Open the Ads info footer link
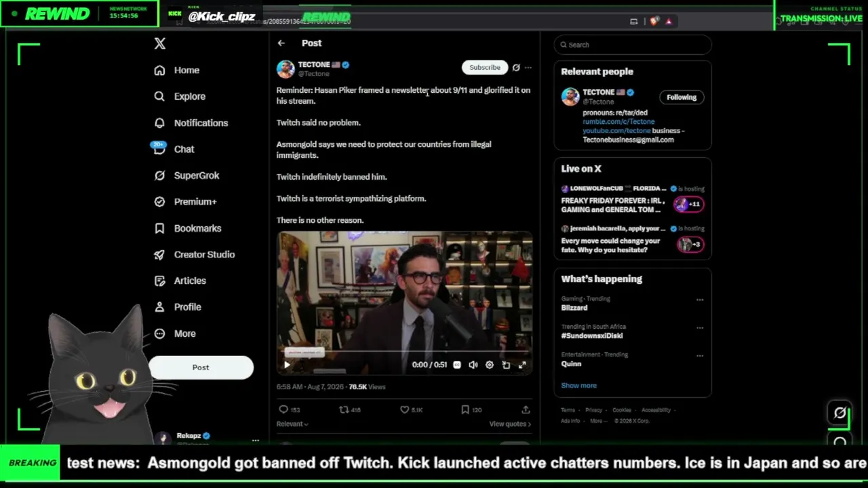The height and width of the screenshot is (488, 868). [570, 421]
